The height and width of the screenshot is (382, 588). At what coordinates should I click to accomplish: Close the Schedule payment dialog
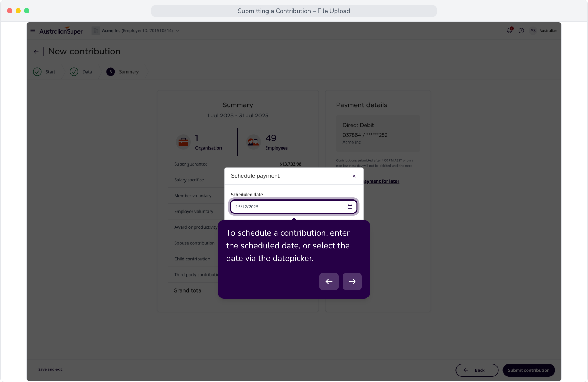354,176
